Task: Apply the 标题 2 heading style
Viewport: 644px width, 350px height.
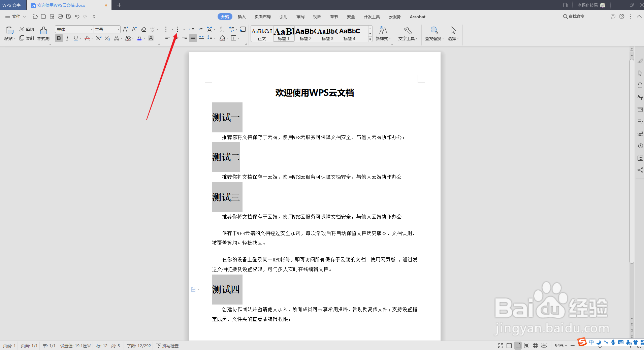Action: pyautogui.click(x=305, y=34)
